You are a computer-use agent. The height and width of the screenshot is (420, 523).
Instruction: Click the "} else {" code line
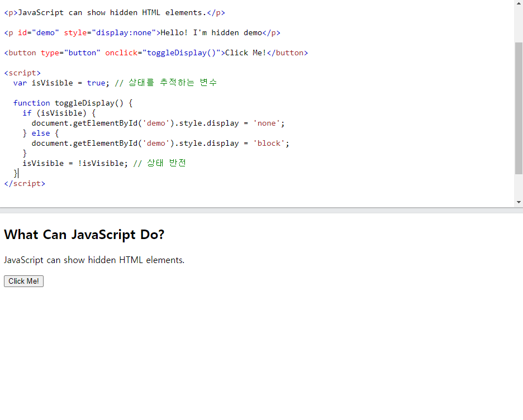coord(41,133)
